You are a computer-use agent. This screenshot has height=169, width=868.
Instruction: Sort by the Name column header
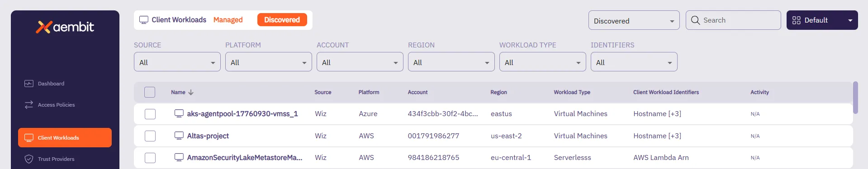click(178, 92)
